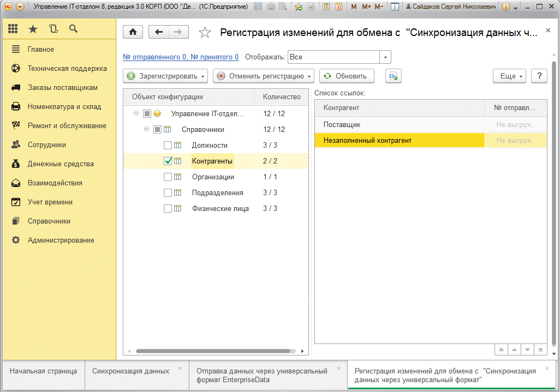The width and height of the screenshot is (560, 392).
Task: Click M memory button in title bar
Action: click(x=354, y=7)
